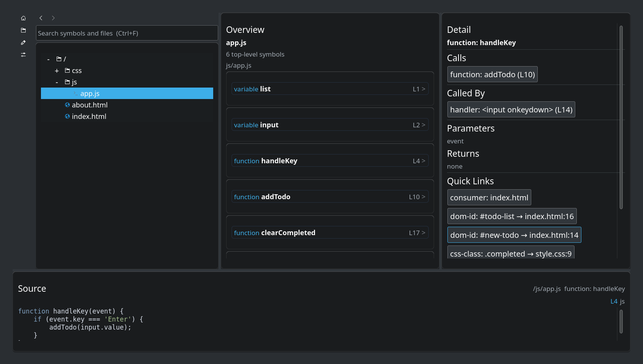Click the css folder icon in the tree
This screenshot has width=643, height=364.
tap(67, 70)
